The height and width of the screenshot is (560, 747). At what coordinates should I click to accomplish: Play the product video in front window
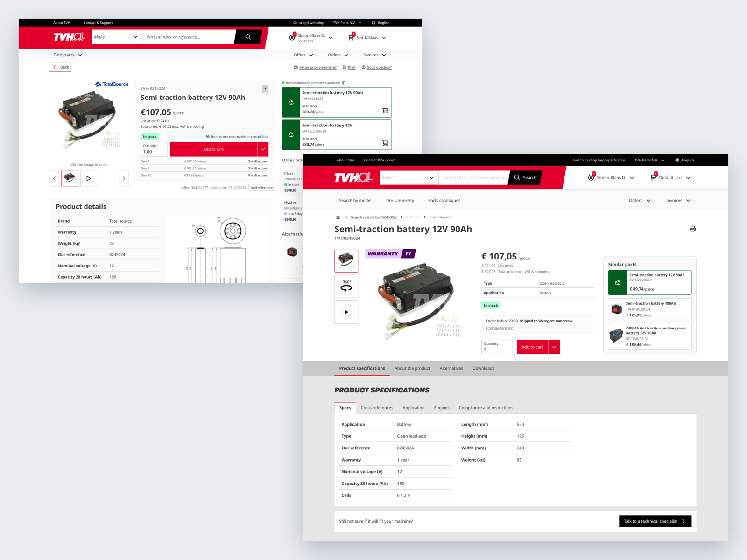346,312
